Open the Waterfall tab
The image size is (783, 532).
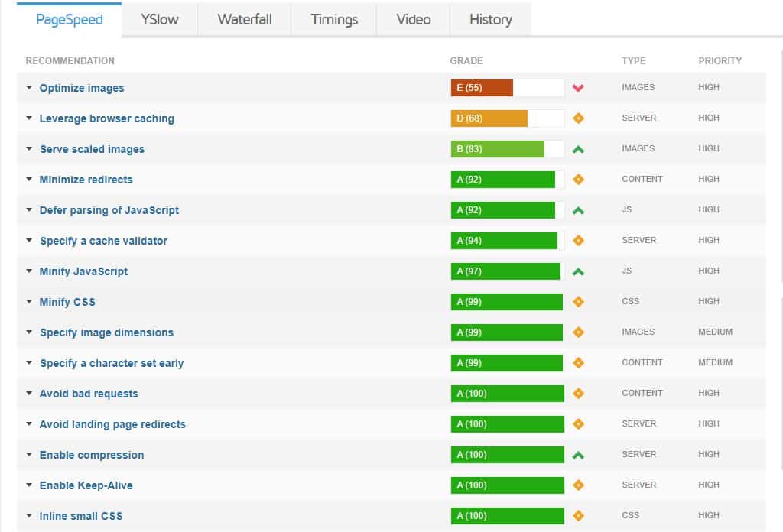click(x=244, y=20)
